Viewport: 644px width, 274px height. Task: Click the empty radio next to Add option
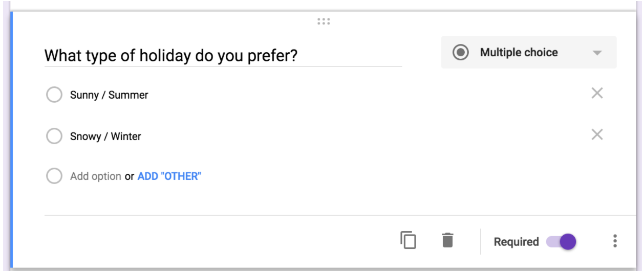[54, 176]
